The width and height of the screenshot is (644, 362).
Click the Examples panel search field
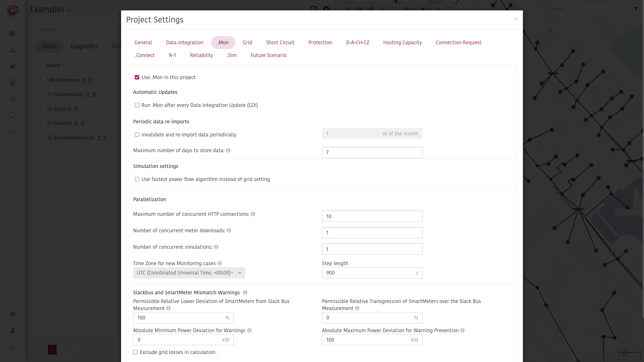[78, 30]
